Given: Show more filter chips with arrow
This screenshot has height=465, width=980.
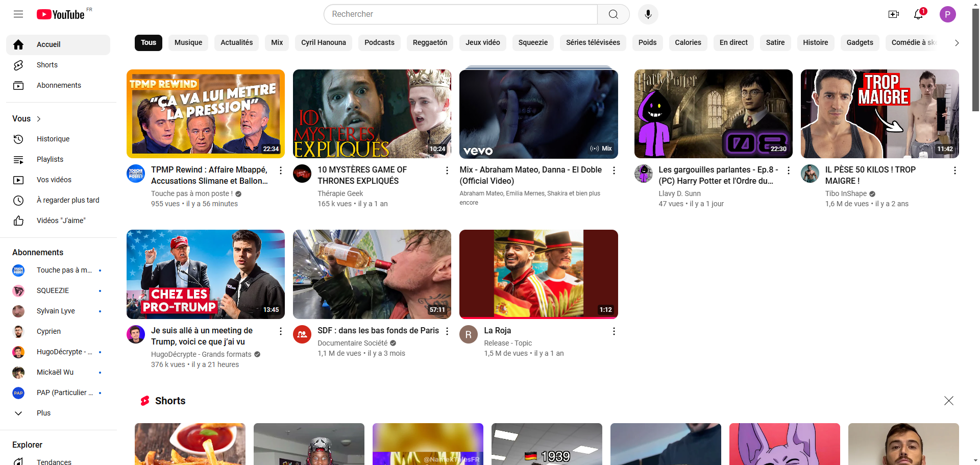Looking at the screenshot, I should point(957,43).
